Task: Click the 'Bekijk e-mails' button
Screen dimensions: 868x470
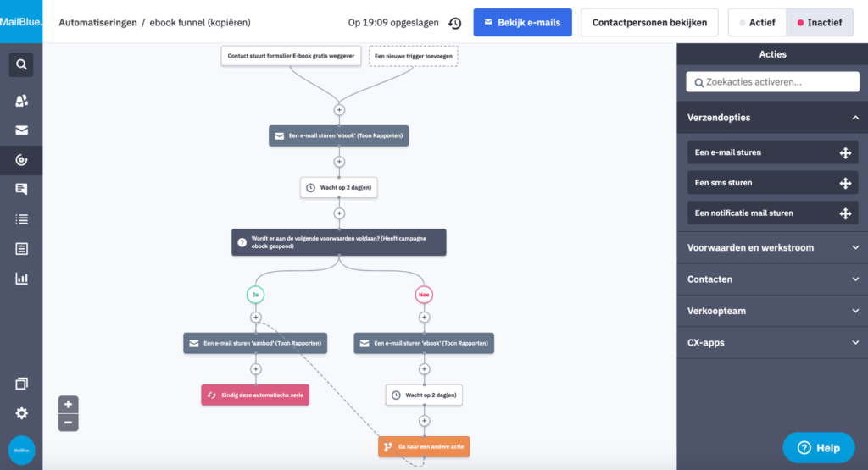Action: pyautogui.click(x=522, y=23)
